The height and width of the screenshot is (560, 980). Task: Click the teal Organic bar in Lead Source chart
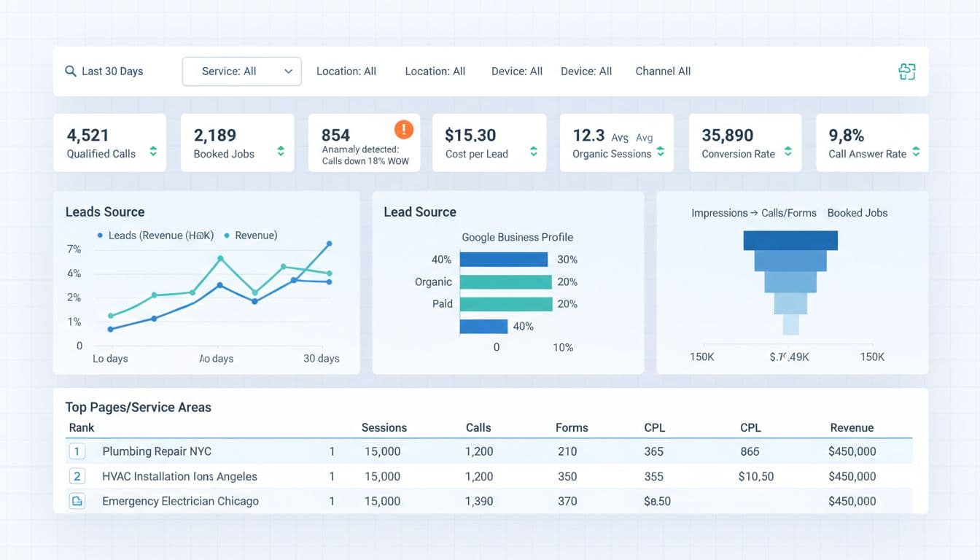click(x=506, y=281)
